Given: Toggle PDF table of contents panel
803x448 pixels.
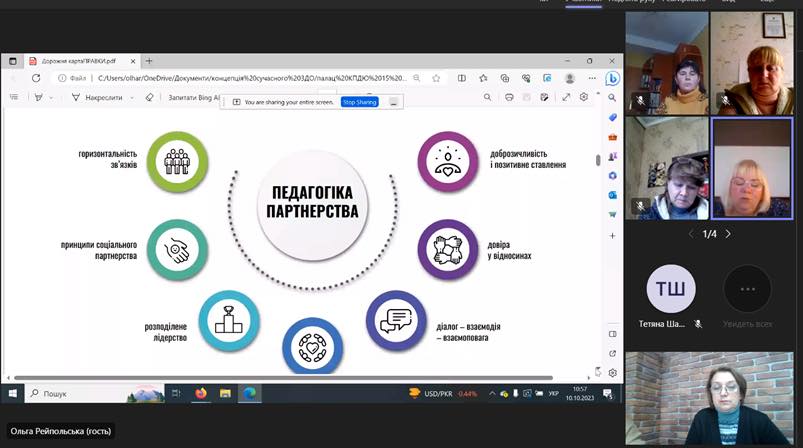Looking at the screenshot, I should coord(14,97).
